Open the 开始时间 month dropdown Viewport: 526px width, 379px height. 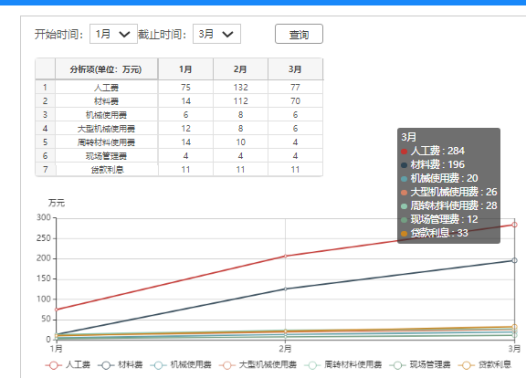[113, 34]
